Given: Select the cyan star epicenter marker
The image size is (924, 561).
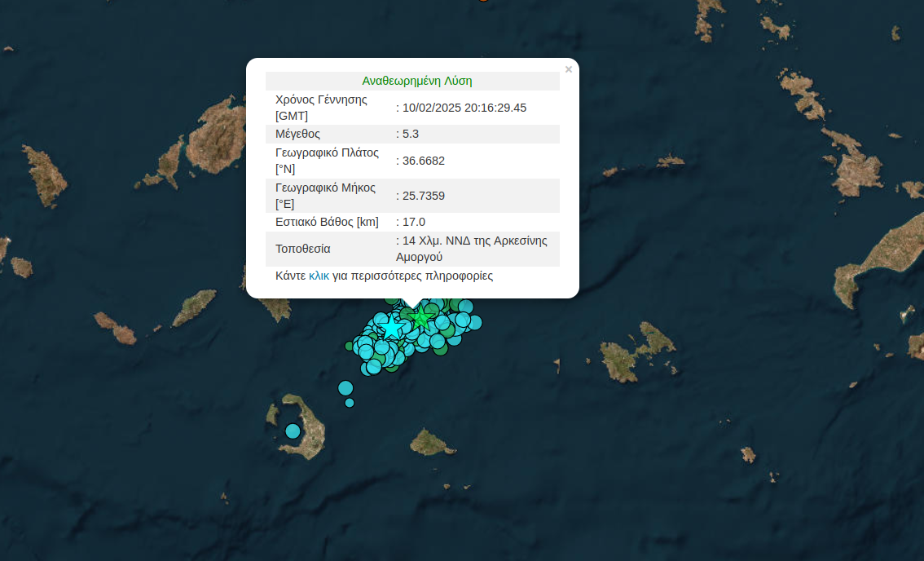Looking at the screenshot, I should [x=392, y=327].
